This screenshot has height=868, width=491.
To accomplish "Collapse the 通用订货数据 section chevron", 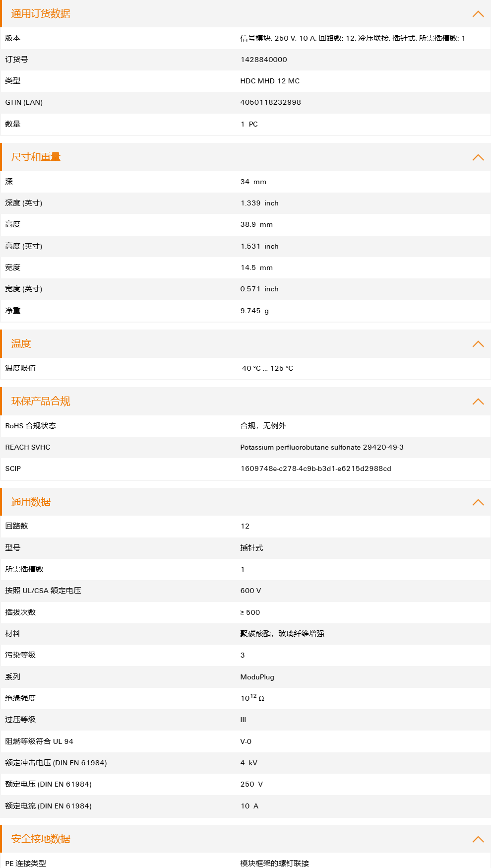I will click(x=478, y=14).
